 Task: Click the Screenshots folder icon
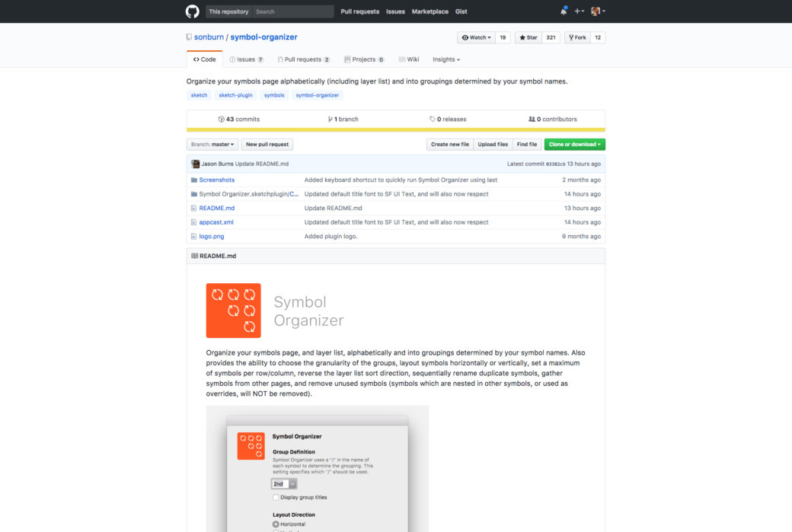coord(193,180)
